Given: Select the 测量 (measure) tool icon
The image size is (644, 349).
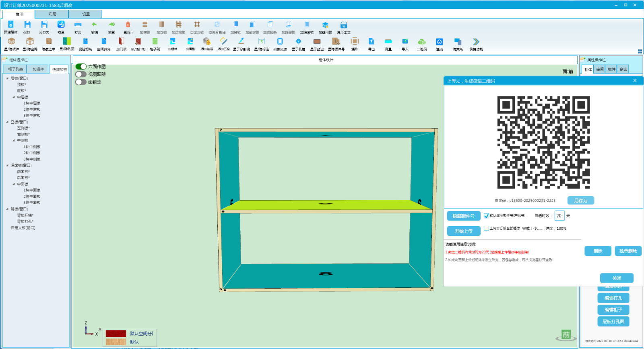Looking at the screenshot, I should [388, 42].
